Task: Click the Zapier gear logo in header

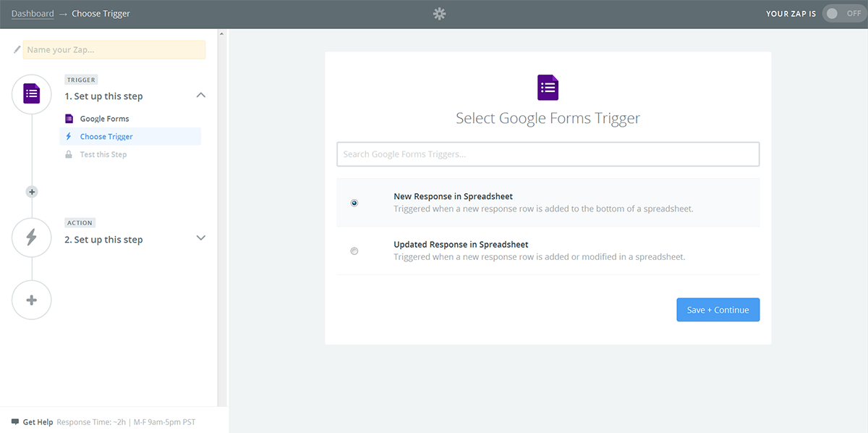Action: (x=439, y=13)
